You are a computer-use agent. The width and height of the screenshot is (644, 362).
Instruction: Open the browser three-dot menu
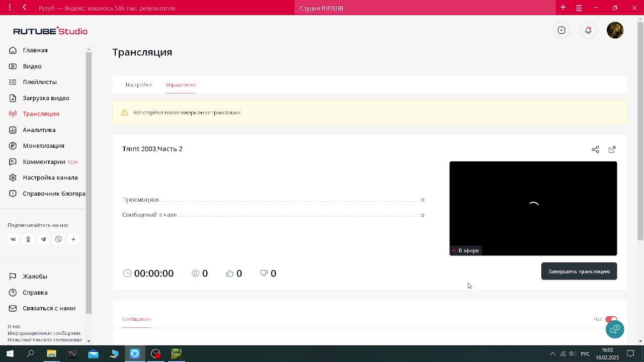10,8
